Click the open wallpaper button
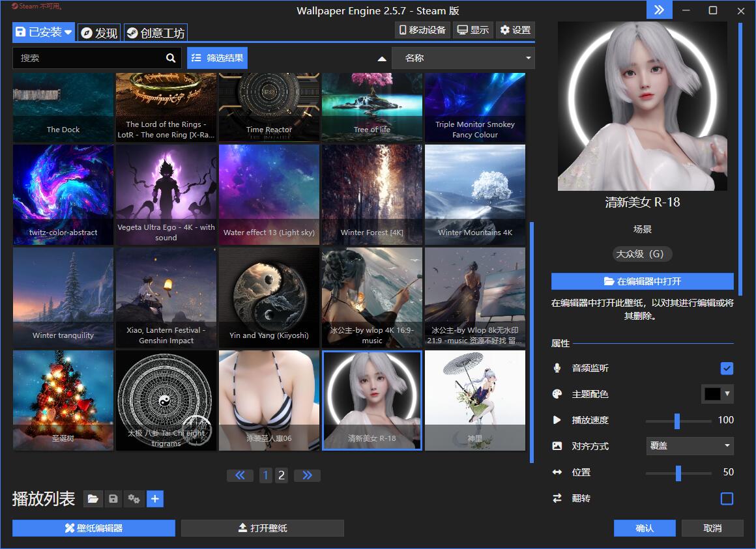 [262, 528]
